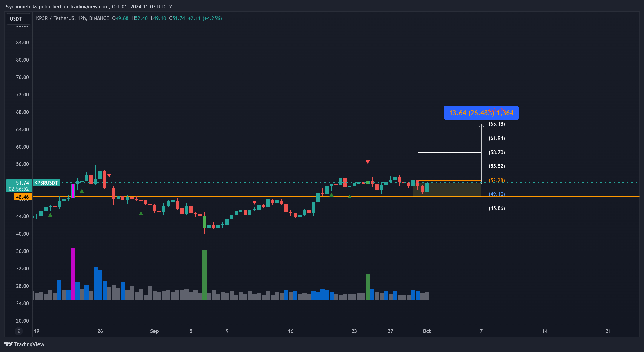Open the TradingView logo link
The height and width of the screenshot is (352, 644).
(x=24, y=344)
